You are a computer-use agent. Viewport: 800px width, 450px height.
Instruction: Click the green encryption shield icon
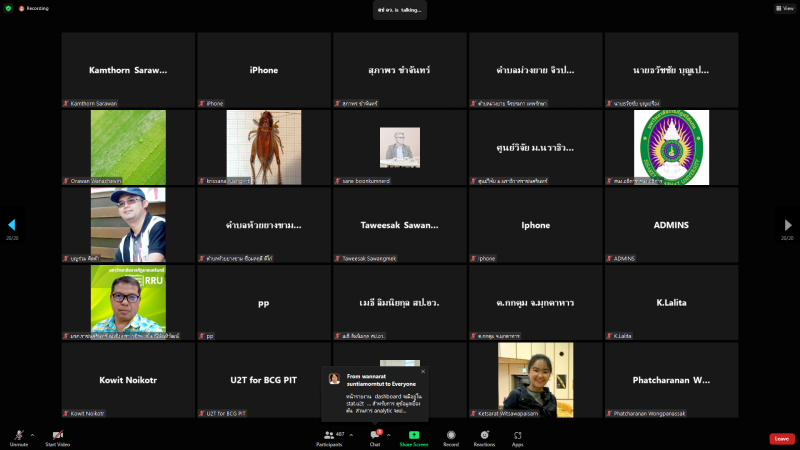pyautogui.click(x=8, y=7)
